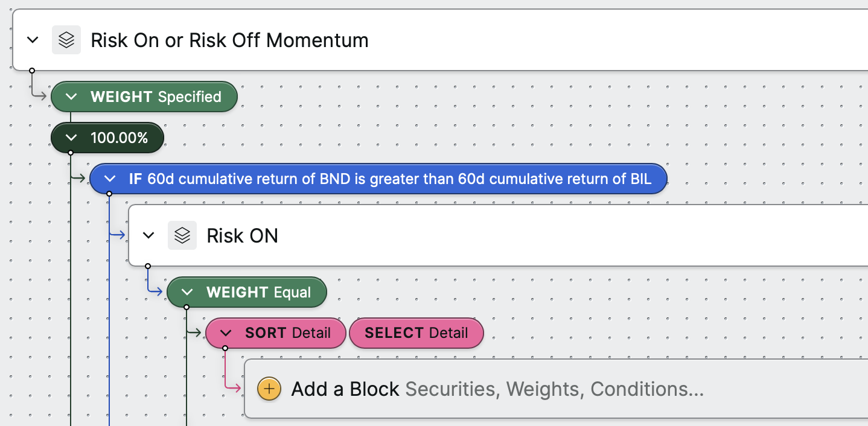Click Add a Block text field
868x426 pixels.
click(556, 389)
